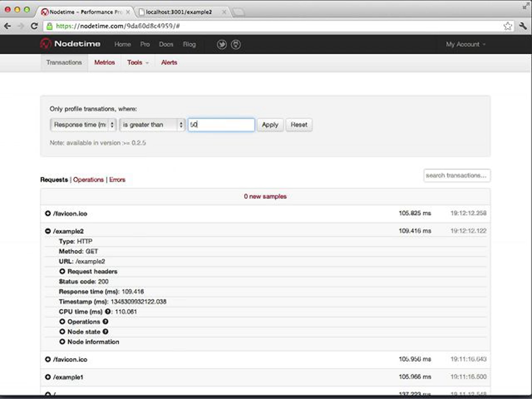Focus the search transactions field
The width and height of the screenshot is (532, 399).
(457, 176)
